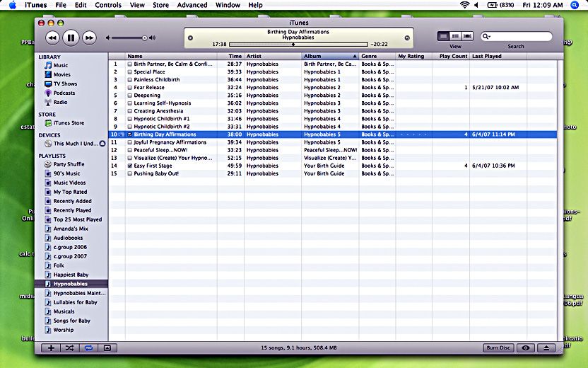The image size is (588, 368).
Task: Open the File menu
Action: [61, 5]
